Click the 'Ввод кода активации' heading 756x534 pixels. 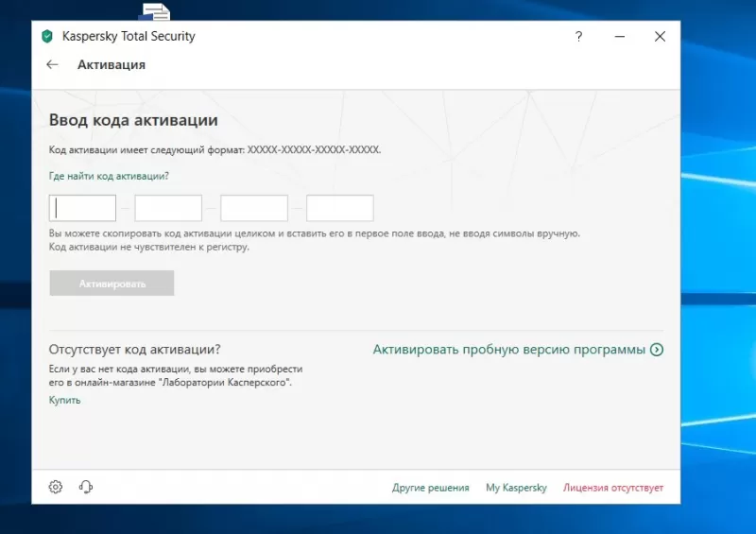(133, 120)
